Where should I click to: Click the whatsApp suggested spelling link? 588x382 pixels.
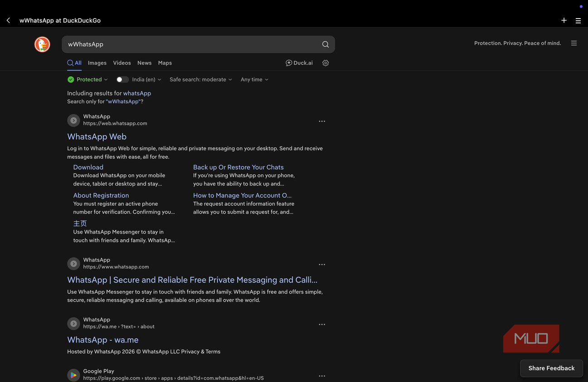pyautogui.click(x=137, y=93)
